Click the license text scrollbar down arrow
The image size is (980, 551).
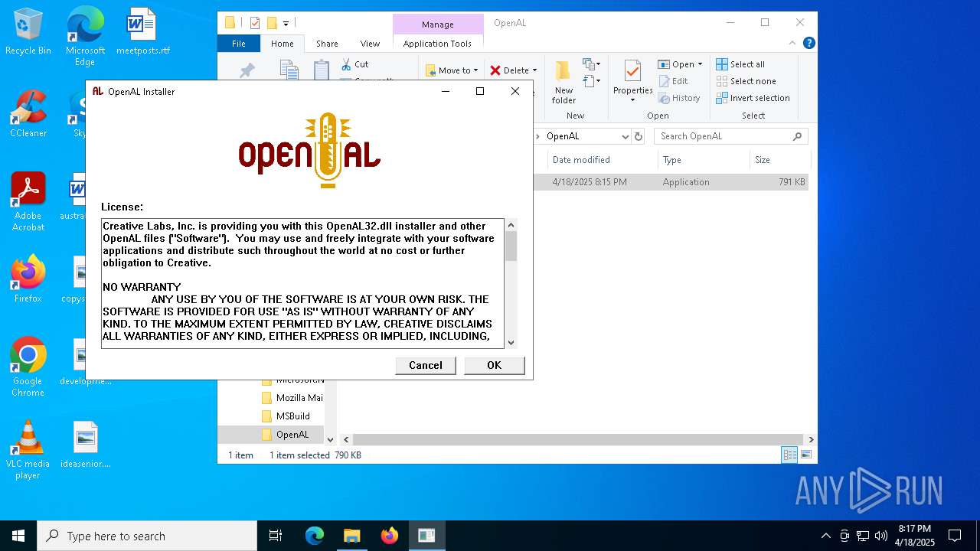pyautogui.click(x=511, y=342)
